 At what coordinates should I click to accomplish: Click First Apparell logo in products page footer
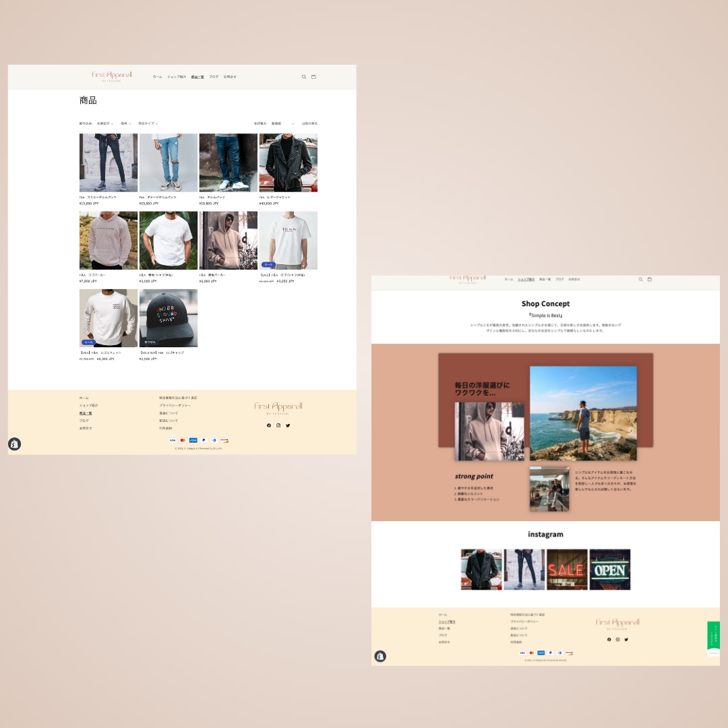(278, 408)
